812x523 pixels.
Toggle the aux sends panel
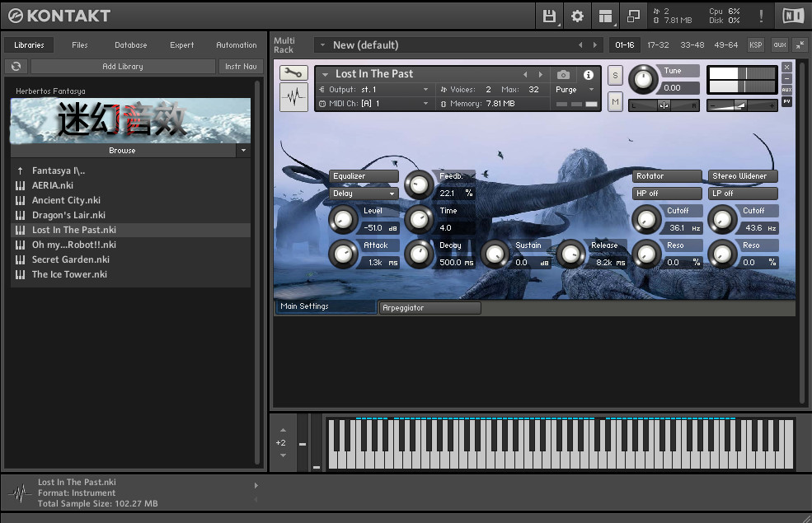(x=780, y=45)
